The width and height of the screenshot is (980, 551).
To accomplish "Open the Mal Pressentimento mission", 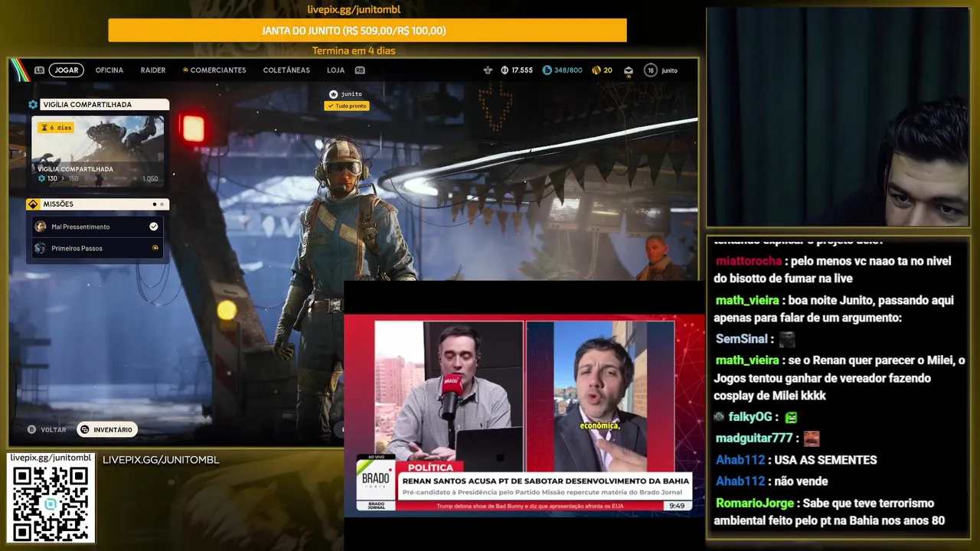I will 97,227.
